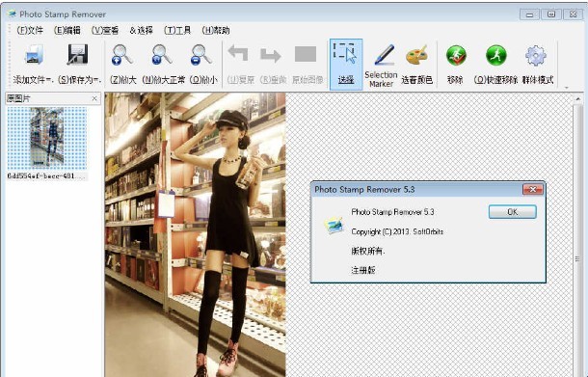The image size is (588, 377).
Task: Click the Zoom In magnifier icon
Action: [122, 55]
